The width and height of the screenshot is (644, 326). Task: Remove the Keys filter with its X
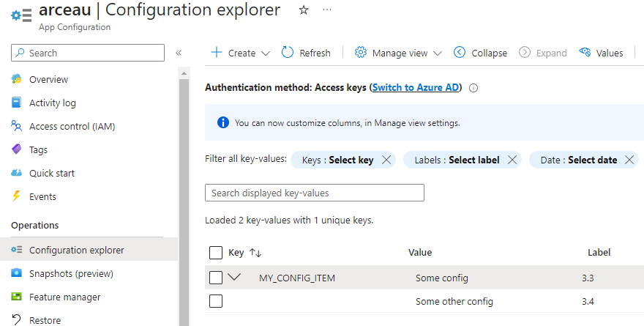(387, 160)
